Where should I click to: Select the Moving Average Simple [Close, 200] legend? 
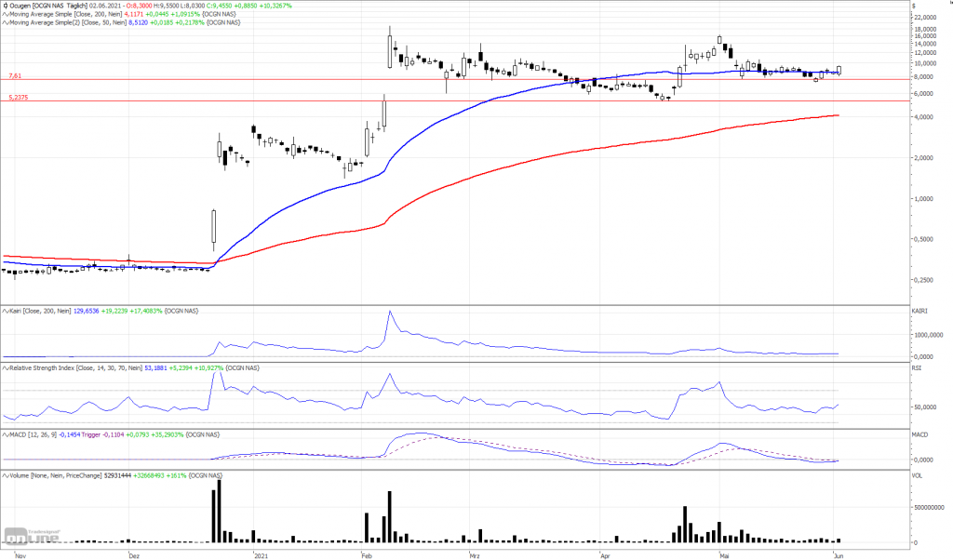(x=66, y=14)
